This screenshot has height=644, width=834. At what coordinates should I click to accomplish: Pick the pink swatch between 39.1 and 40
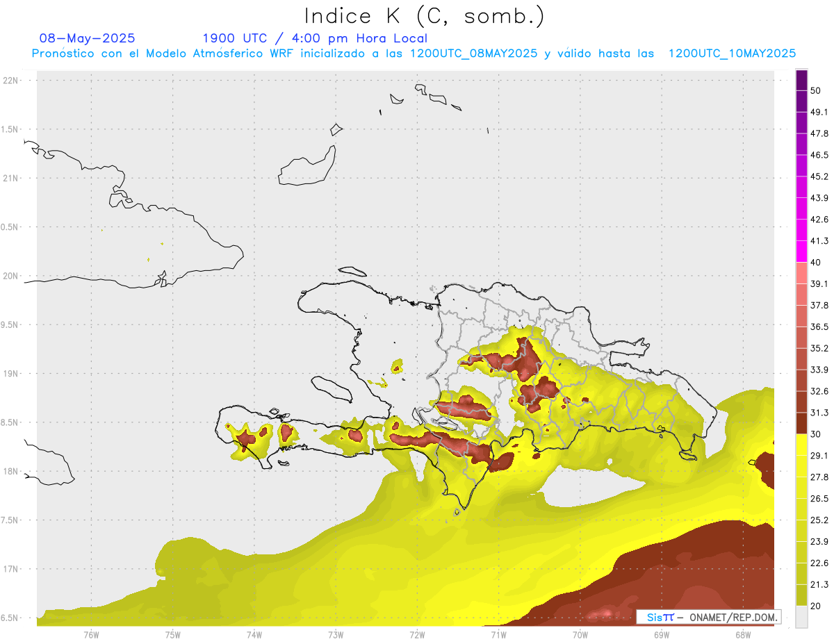tap(801, 274)
